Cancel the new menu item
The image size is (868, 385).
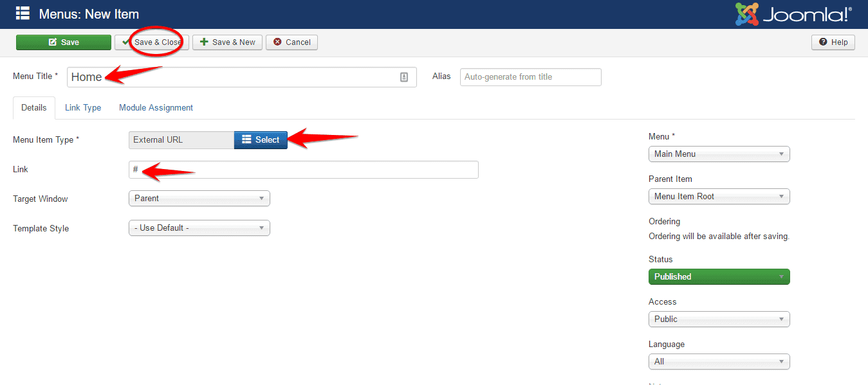coord(291,42)
